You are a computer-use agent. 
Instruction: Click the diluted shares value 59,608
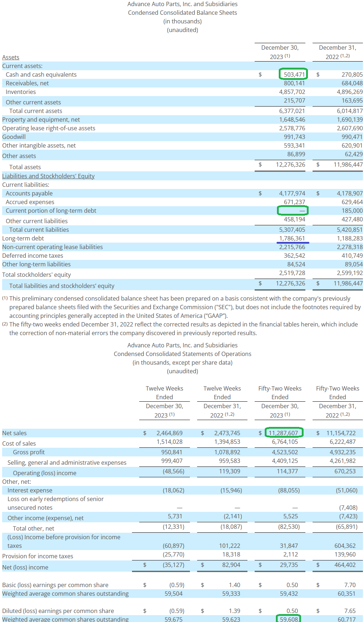point(289,619)
